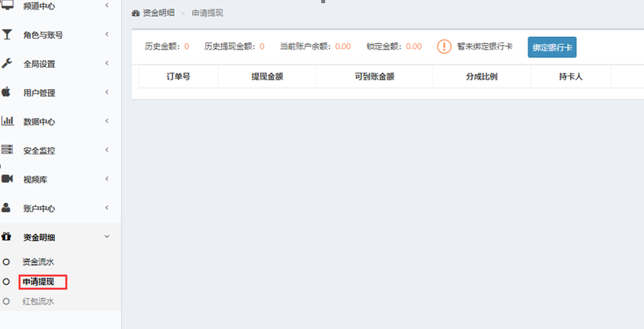
Task: Open the 视频库 menu
Action: click(x=35, y=179)
